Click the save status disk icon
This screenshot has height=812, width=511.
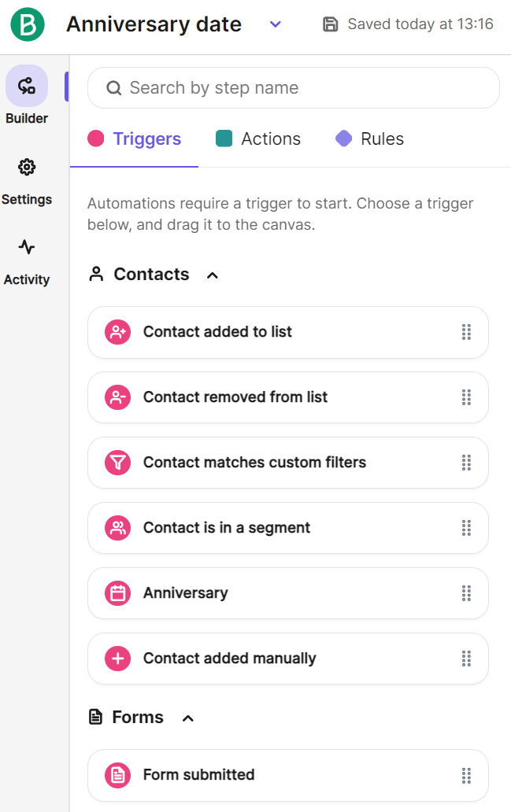pyautogui.click(x=328, y=24)
